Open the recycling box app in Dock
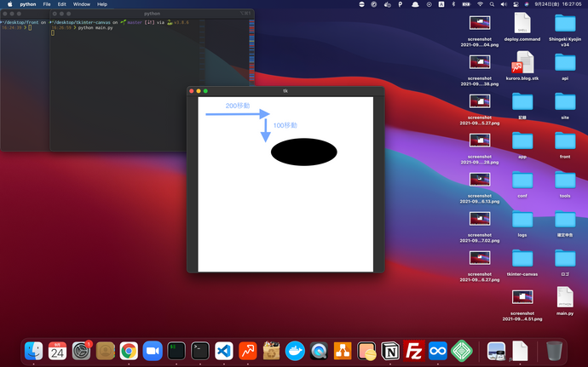This screenshot has width=588, height=367. click(272, 352)
